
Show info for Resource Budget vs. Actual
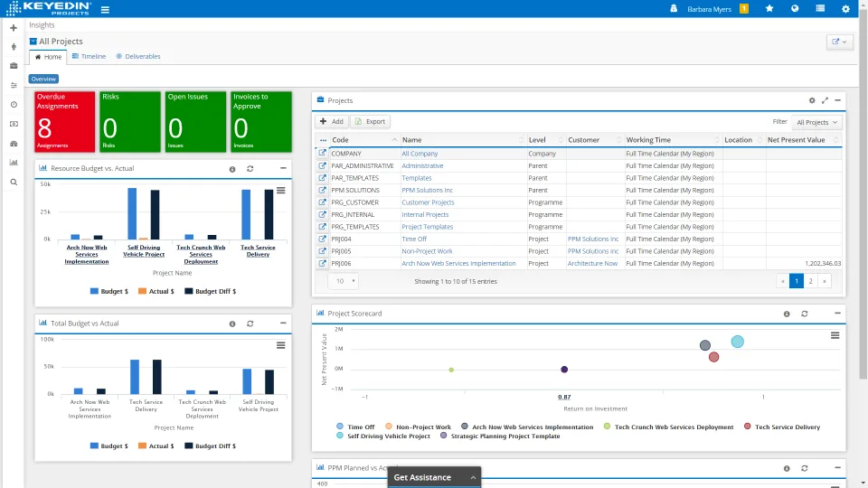tap(232, 169)
